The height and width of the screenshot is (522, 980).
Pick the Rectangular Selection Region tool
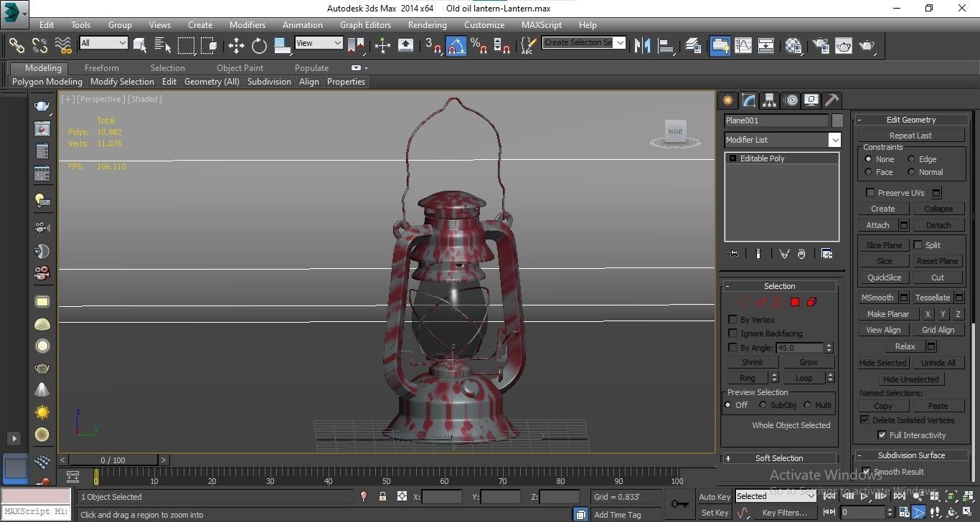[186, 45]
